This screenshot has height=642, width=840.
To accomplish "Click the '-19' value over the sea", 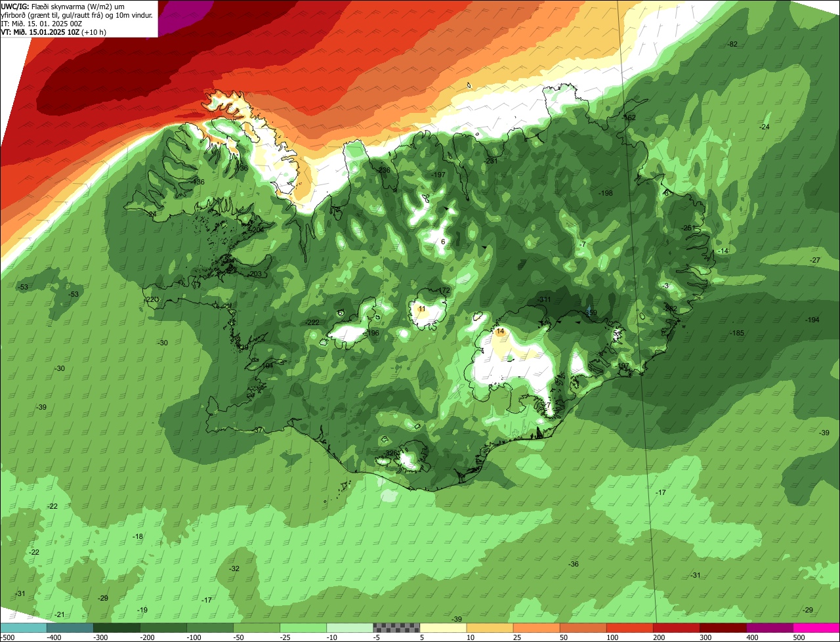I will click(142, 610).
